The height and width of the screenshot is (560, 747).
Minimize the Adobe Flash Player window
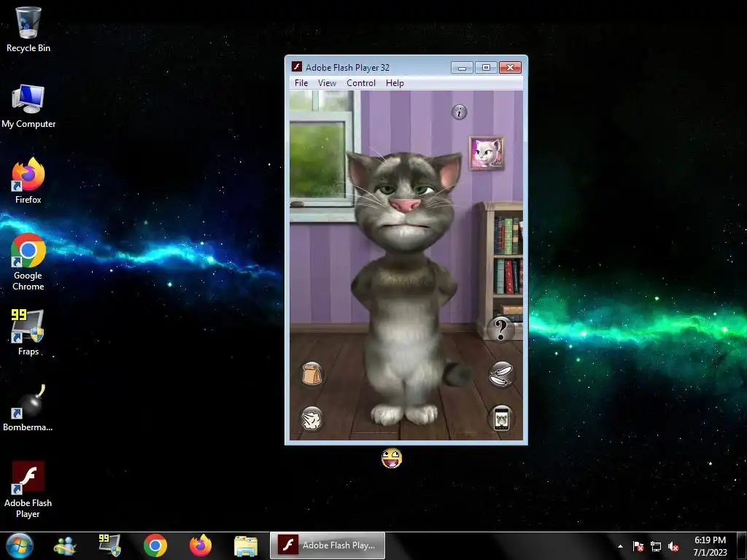462,68
